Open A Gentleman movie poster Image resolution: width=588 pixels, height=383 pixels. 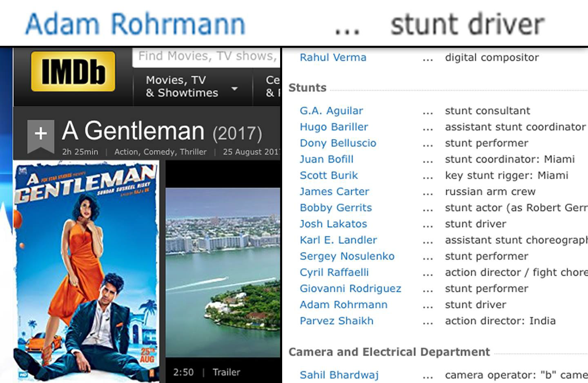click(x=86, y=271)
